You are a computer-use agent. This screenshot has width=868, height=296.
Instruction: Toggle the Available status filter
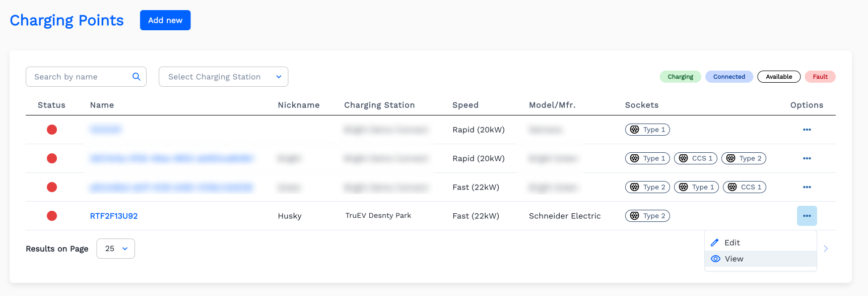tap(778, 77)
